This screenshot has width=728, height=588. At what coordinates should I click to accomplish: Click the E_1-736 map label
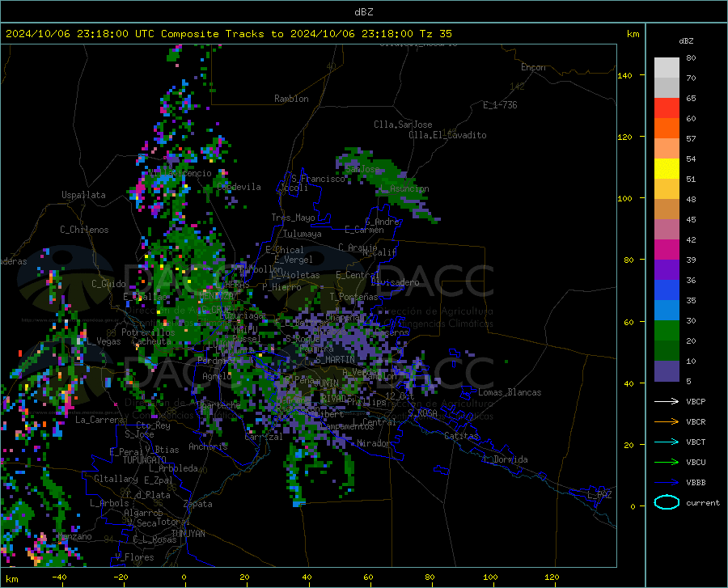coord(500,105)
